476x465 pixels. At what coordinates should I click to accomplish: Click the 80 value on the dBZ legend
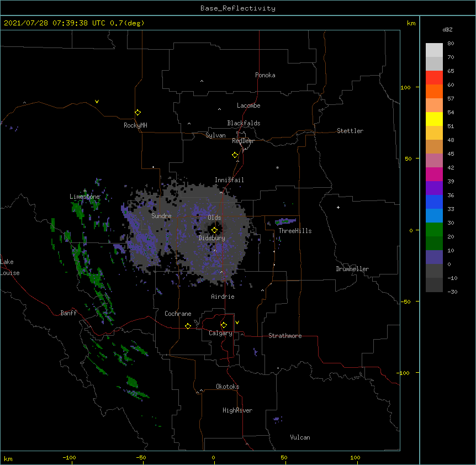(x=451, y=44)
